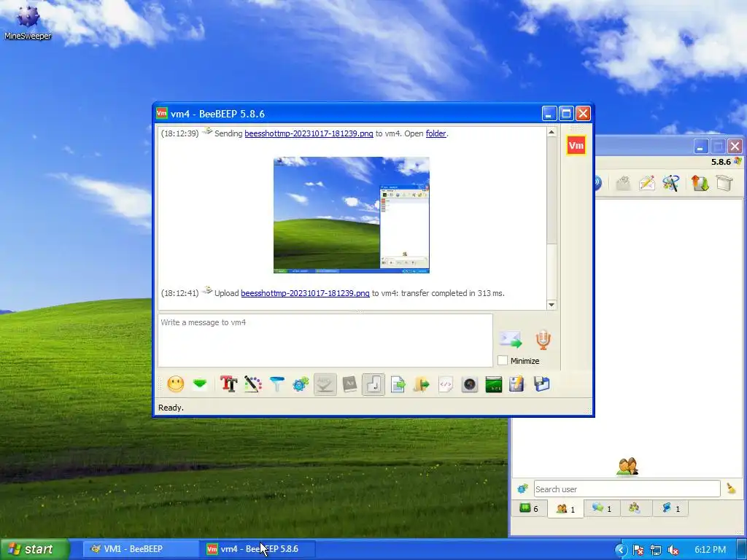Open the folder link in chat
This screenshot has height=560, width=747.
coord(436,133)
